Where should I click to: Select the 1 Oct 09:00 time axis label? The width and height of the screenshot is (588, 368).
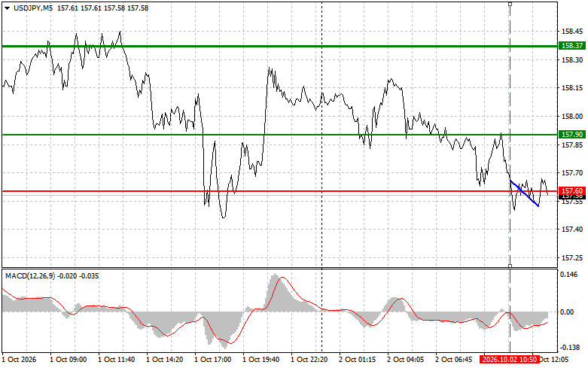69,360
